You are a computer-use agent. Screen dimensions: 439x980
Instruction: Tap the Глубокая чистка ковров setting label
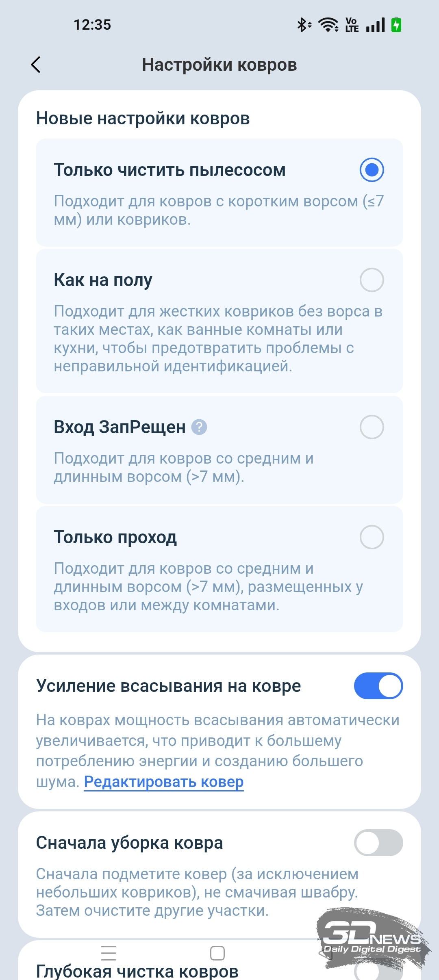point(137,971)
